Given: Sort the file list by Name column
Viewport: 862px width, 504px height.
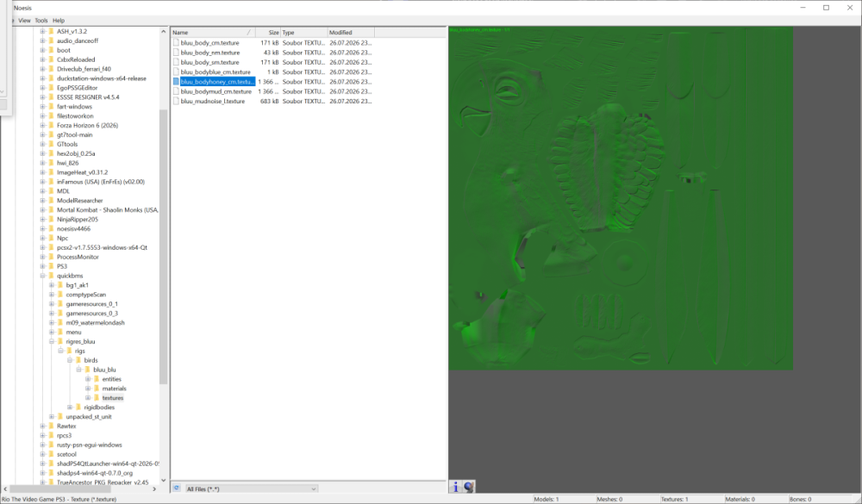Looking at the screenshot, I should point(213,33).
